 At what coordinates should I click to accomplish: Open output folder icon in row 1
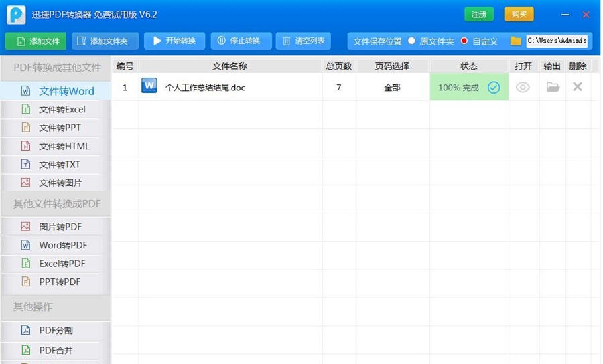point(553,87)
